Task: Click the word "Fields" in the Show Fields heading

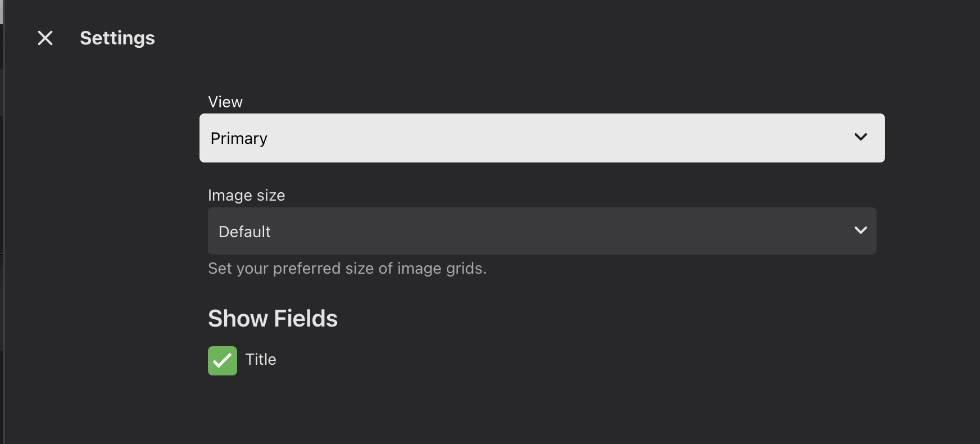Action: tap(306, 319)
